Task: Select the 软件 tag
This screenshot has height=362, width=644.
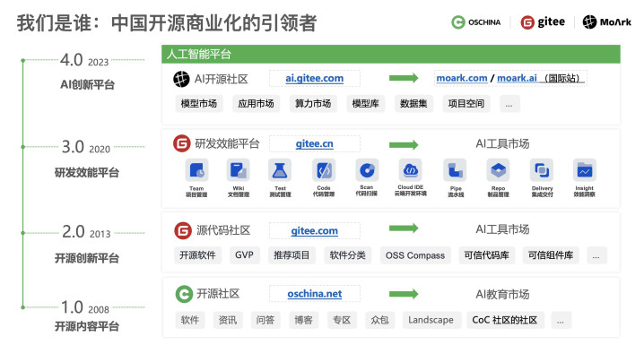Action: coord(190,320)
